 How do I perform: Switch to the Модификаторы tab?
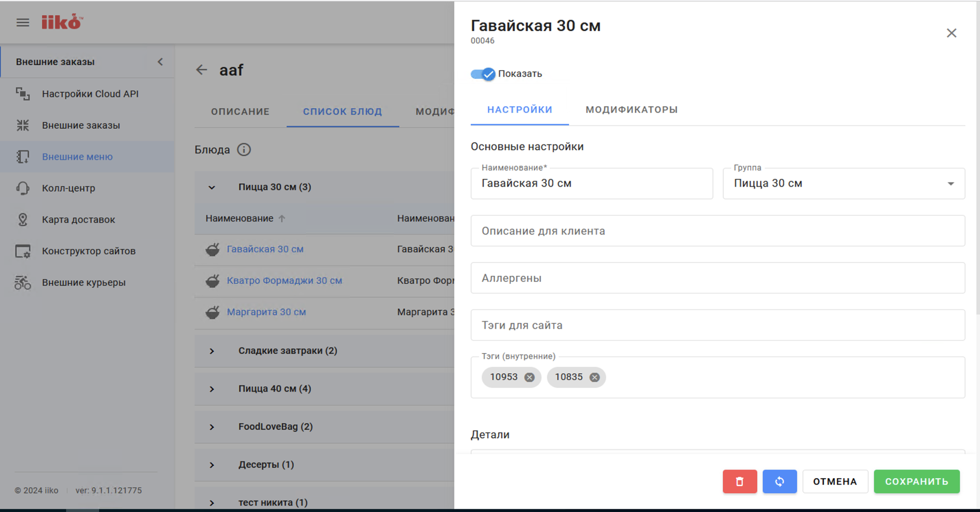click(x=631, y=110)
